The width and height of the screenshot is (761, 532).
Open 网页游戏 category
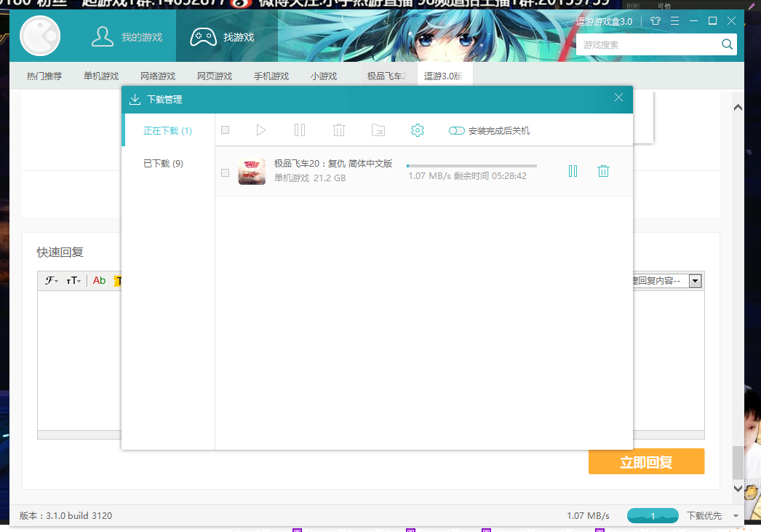(215, 76)
